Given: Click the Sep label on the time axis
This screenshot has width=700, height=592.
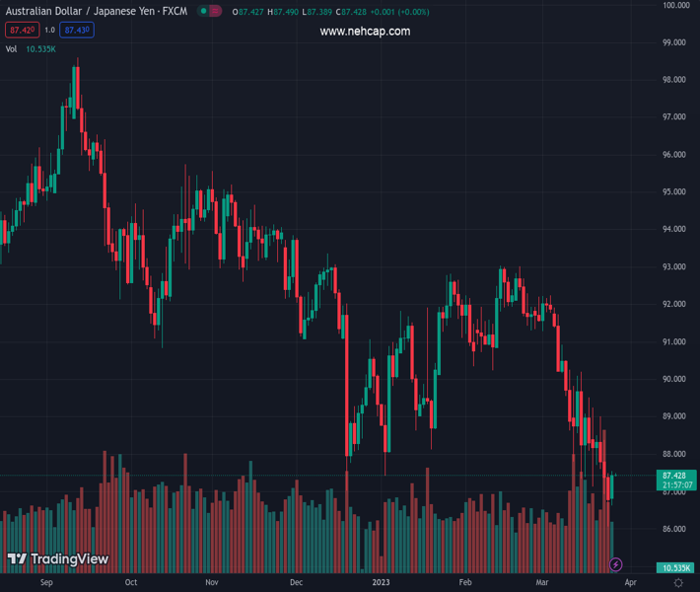Looking at the screenshot, I should (46, 583).
